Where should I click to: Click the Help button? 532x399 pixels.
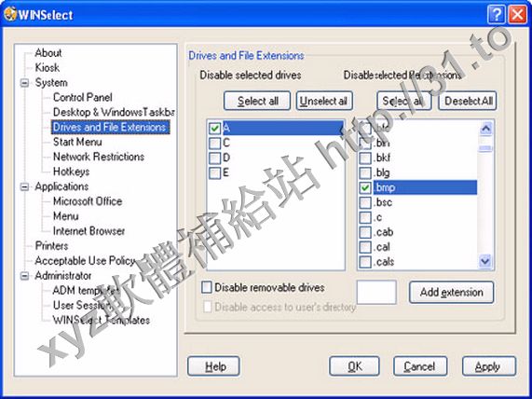pyautogui.click(x=213, y=366)
